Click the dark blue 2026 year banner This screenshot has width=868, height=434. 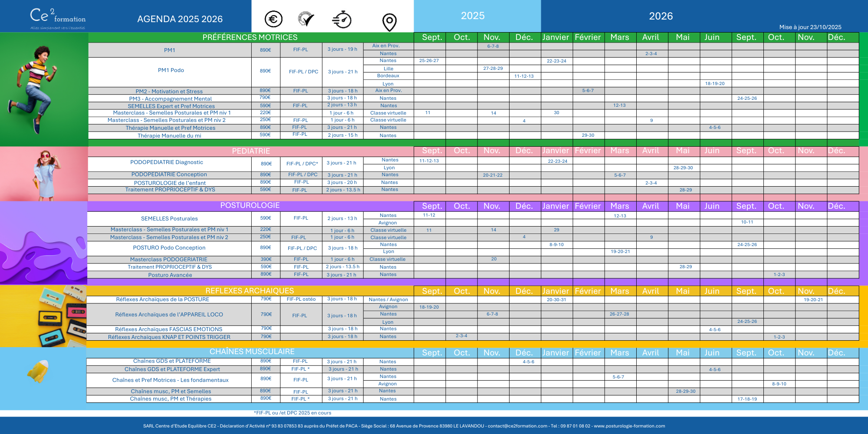(661, 16)
